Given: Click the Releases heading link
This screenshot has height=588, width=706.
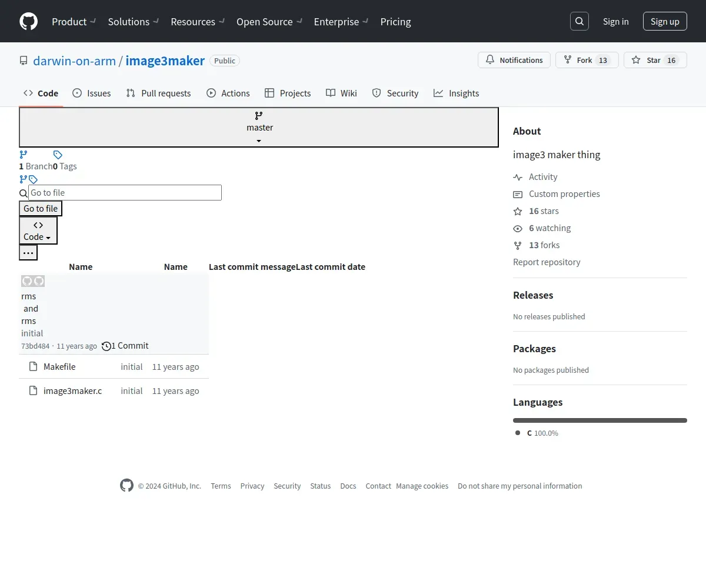Looking at the screenshot, I should (533, 295).
